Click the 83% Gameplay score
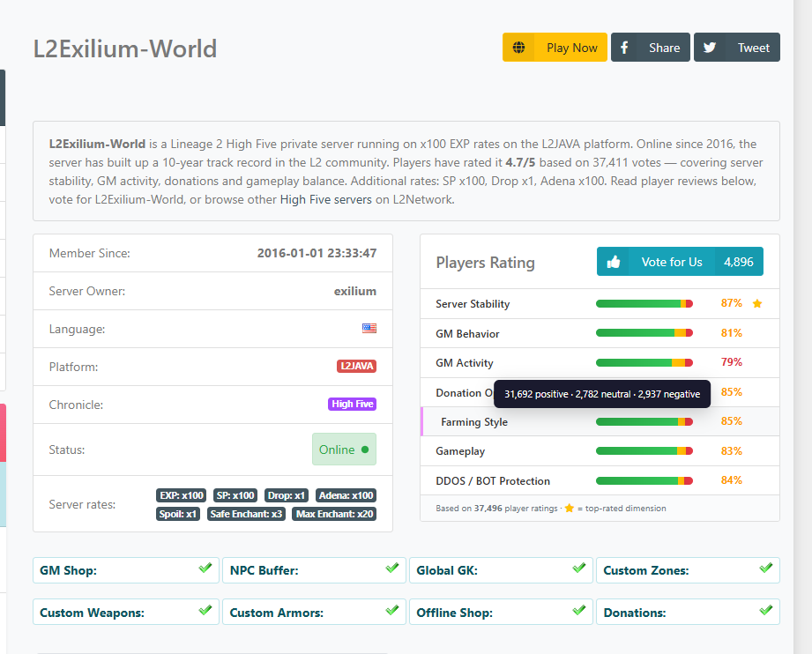 pyautogui.click(x=731, y=451)
